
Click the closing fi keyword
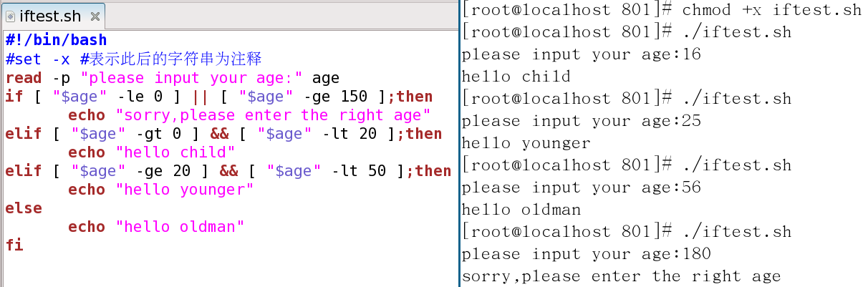[x=14, y=245]
